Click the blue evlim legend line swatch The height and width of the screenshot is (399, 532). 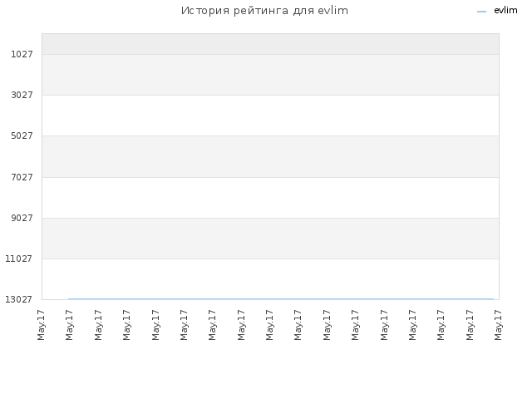click(481, 12)
